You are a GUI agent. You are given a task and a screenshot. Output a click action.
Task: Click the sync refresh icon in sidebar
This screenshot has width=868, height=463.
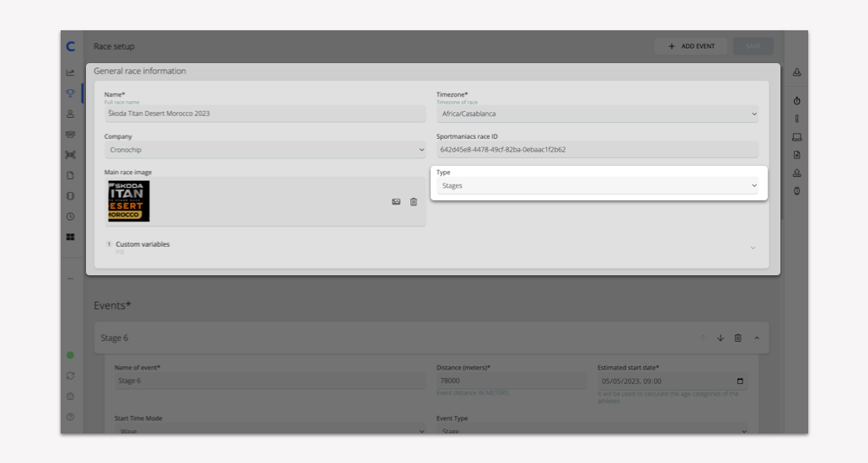[x=70, y=375]
